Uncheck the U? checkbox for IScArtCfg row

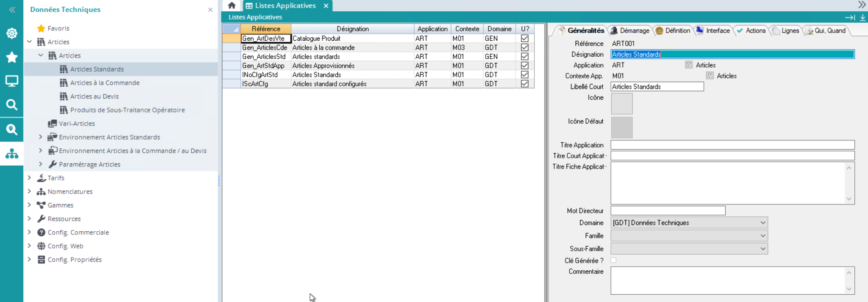pyautogui.click(x=525, y=84)
